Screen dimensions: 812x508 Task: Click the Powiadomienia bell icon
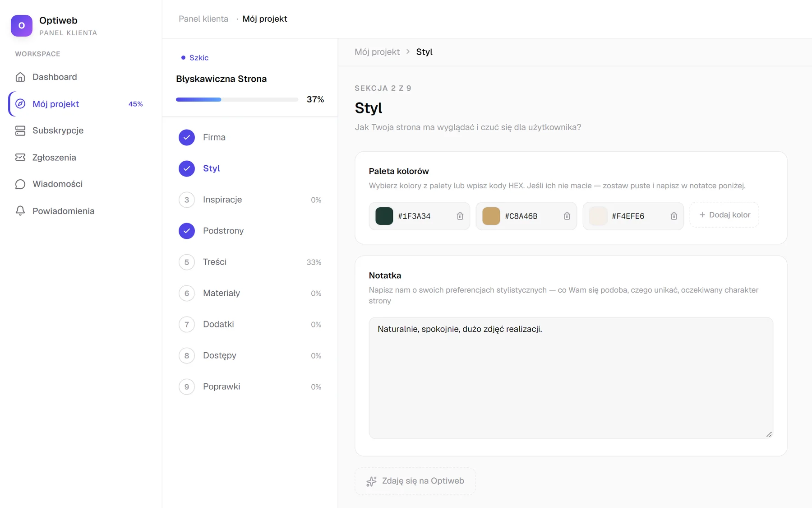coord(20,211)
